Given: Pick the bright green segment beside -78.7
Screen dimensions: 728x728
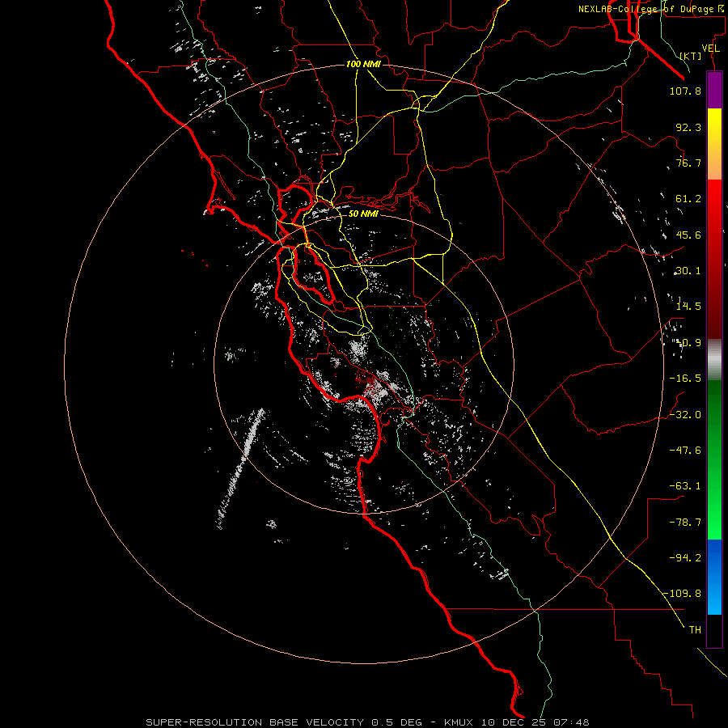Looking at the screenshot, I should tap(714, 523).
